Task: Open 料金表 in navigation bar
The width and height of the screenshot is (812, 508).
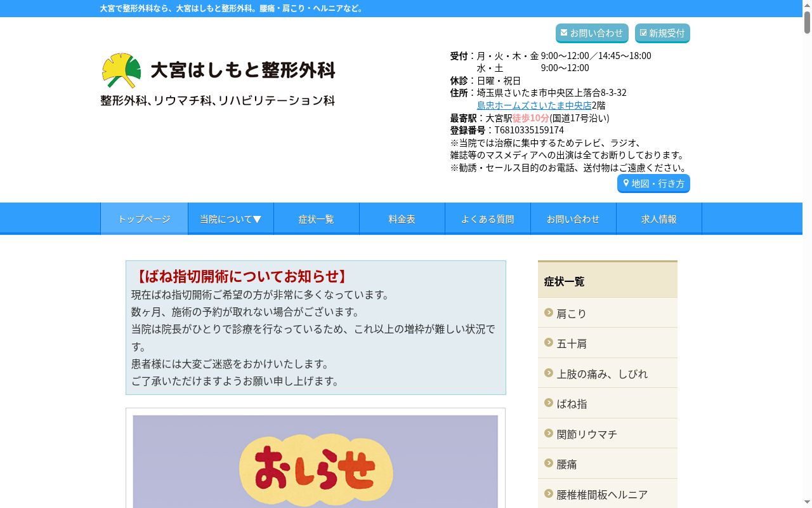Action: click(x=402, y=219)
